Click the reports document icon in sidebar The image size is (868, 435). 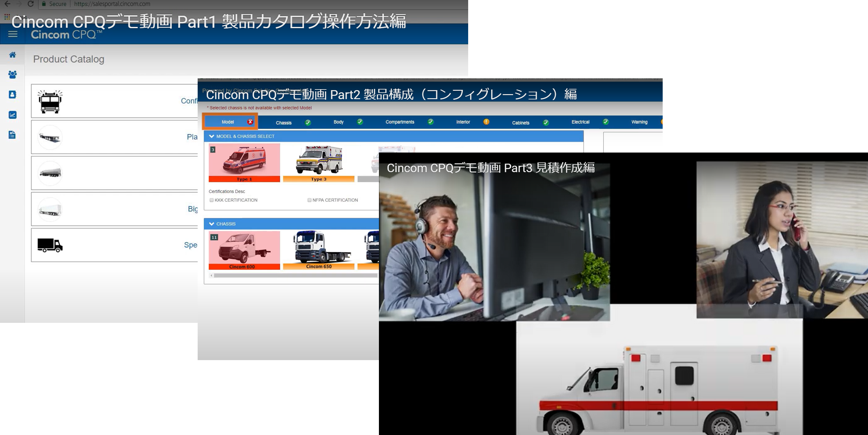[13, 135]
